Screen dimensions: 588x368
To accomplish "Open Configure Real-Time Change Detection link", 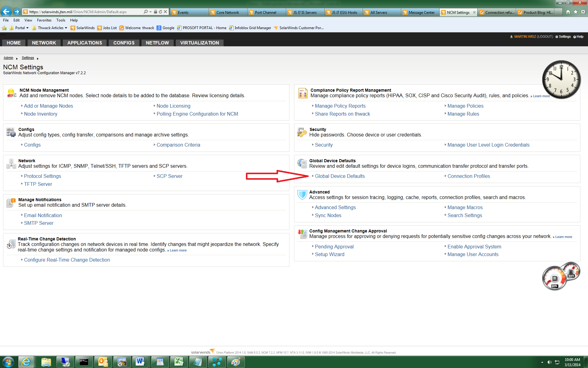I will pos(67,260).
